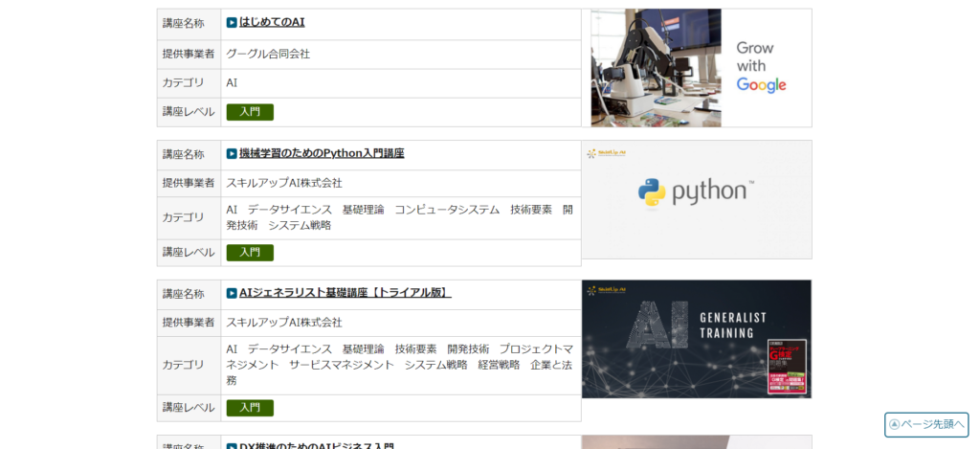Click arrow icon beside AIジェネラリスト基礎講座

[232, 293]
